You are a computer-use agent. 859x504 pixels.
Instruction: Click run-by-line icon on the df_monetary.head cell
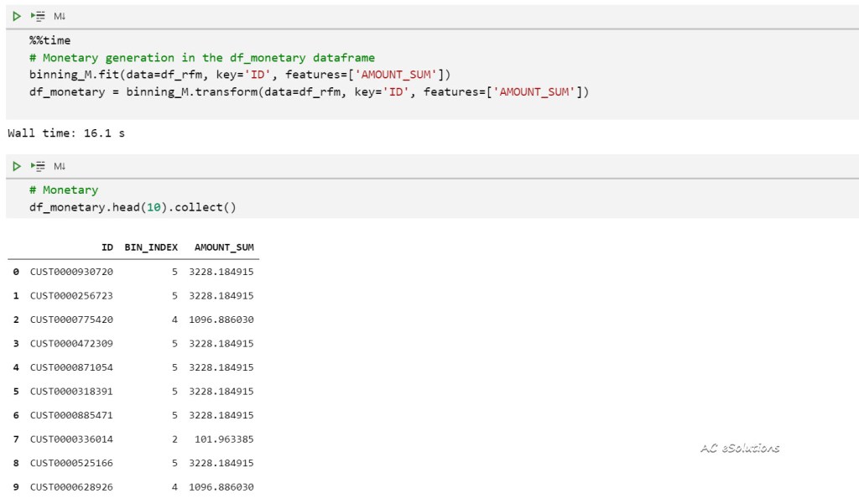pos(38,166)
